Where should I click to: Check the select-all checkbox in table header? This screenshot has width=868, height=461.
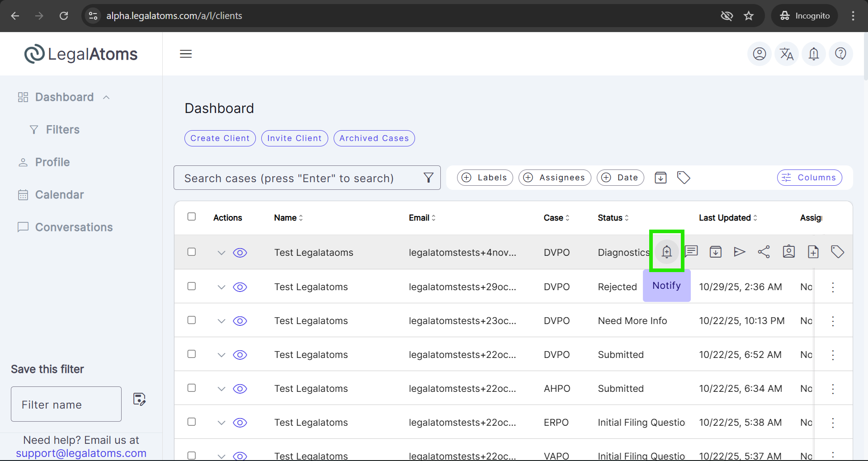coord(192,217)
